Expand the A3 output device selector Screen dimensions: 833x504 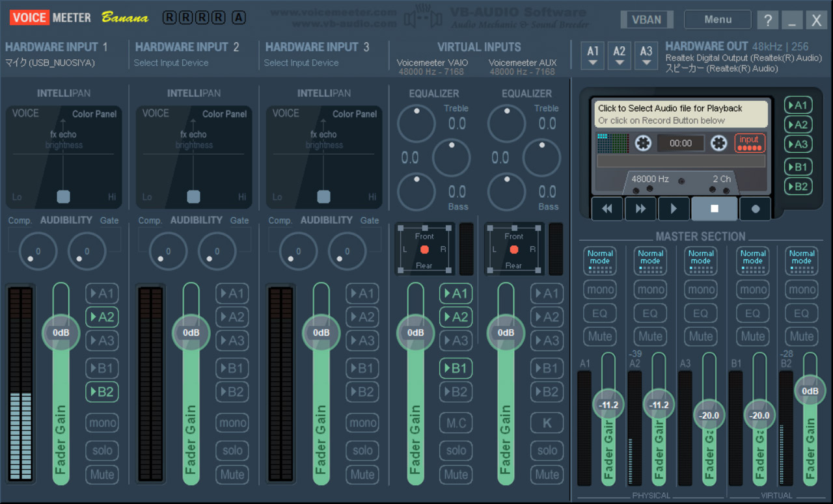click(646, 56)
